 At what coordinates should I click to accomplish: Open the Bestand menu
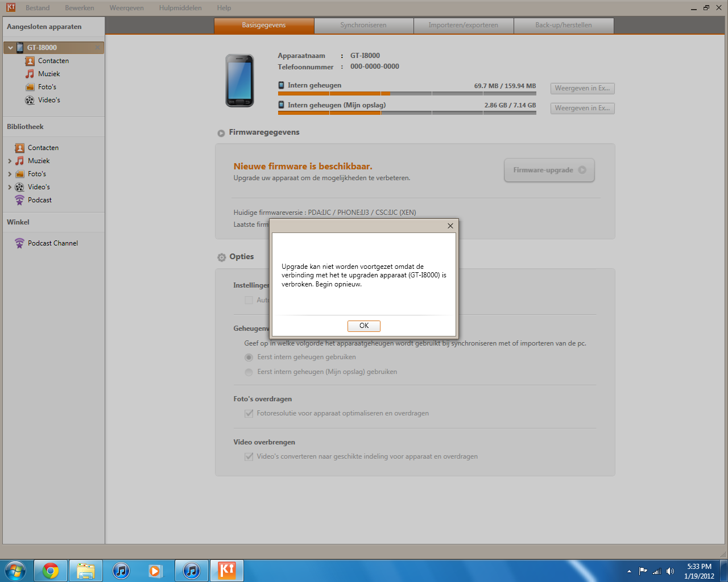pyautogui.click(x=38, y=8)
